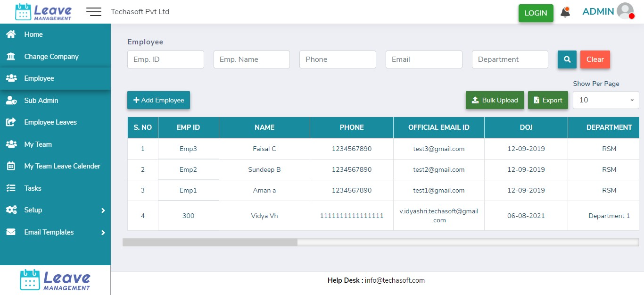Open the Show Per Page dropdown
Screen dimensions: 644x295
tap(605, 100)
